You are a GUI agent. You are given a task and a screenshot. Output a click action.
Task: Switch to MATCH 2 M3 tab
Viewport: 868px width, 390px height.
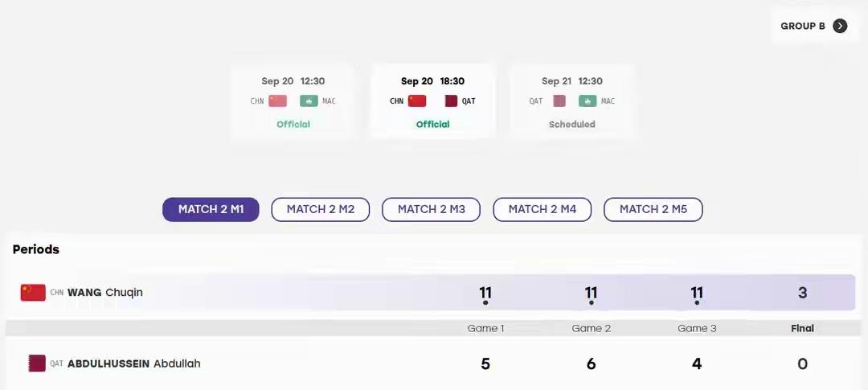pos(432,209)
